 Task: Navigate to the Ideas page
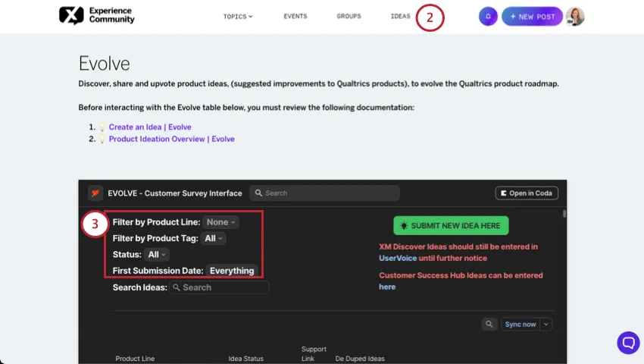(x=400, y=17)
